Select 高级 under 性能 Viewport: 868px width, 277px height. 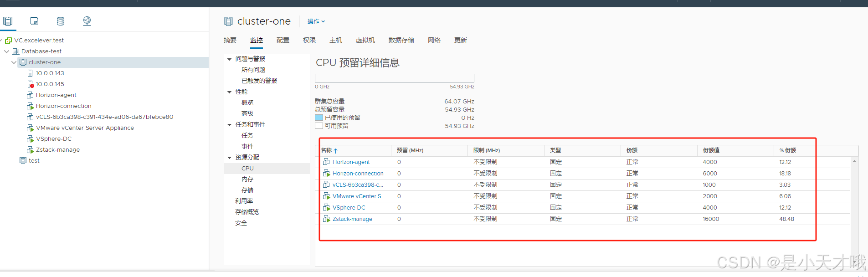[247, 113]
